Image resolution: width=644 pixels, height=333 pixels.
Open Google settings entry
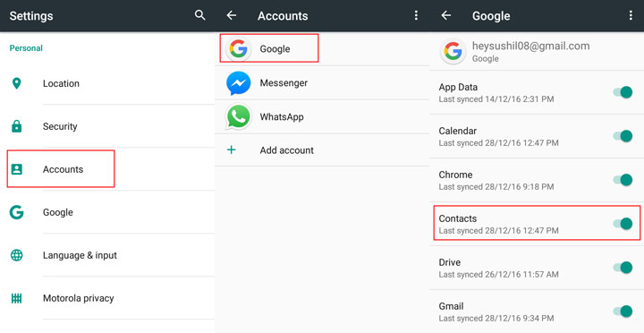tap(107, 212)
